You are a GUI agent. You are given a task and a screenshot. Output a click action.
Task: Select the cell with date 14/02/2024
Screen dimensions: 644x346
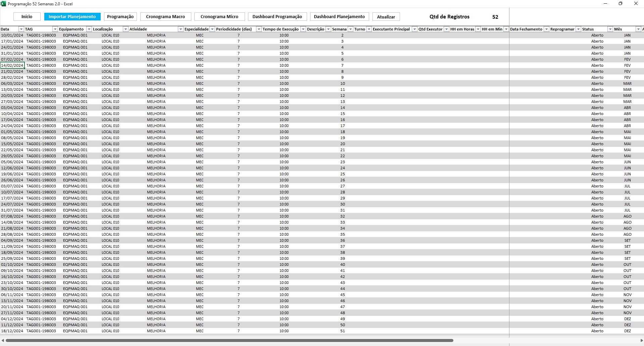point(12,65)
